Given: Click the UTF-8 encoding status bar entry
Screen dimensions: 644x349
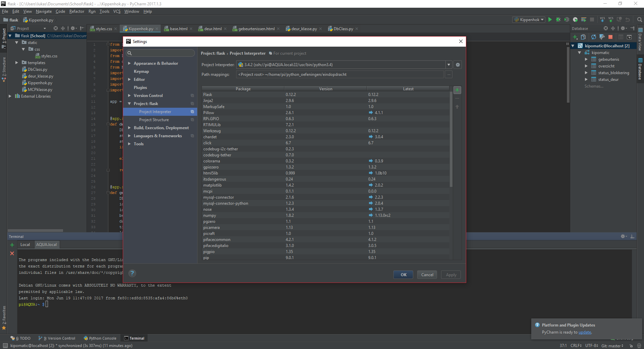Looking at the screenshot, I should coord(592,346).
